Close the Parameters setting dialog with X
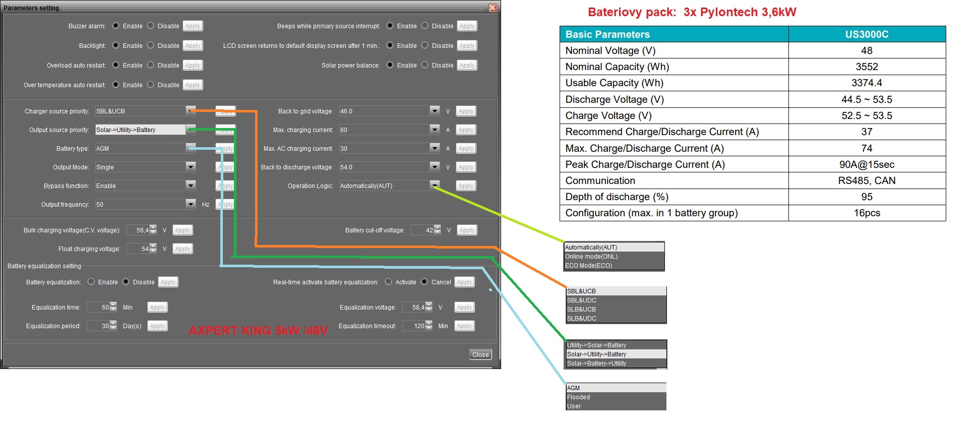 point(493,8)
